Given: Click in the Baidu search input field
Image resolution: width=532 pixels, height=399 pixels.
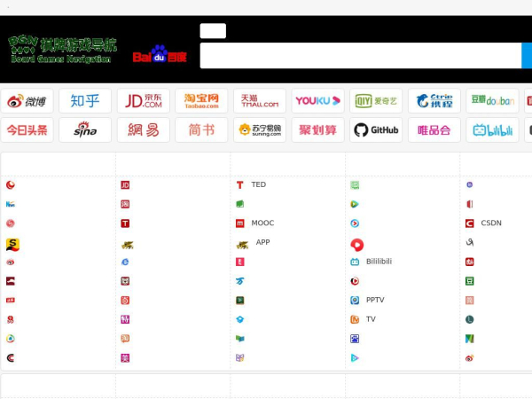Looking at the screenshot, I should [361, 56].
